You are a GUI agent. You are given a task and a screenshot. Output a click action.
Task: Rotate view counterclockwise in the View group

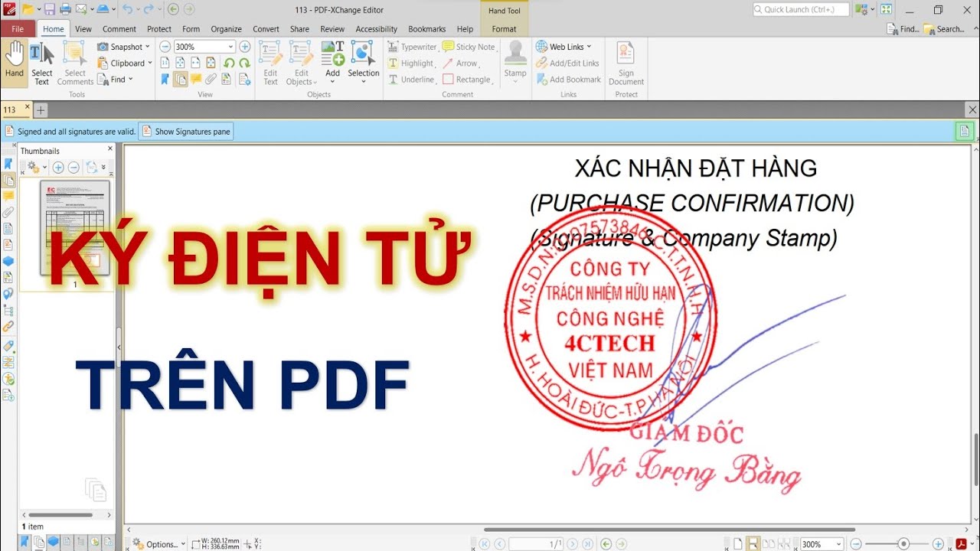pos(229,63)
